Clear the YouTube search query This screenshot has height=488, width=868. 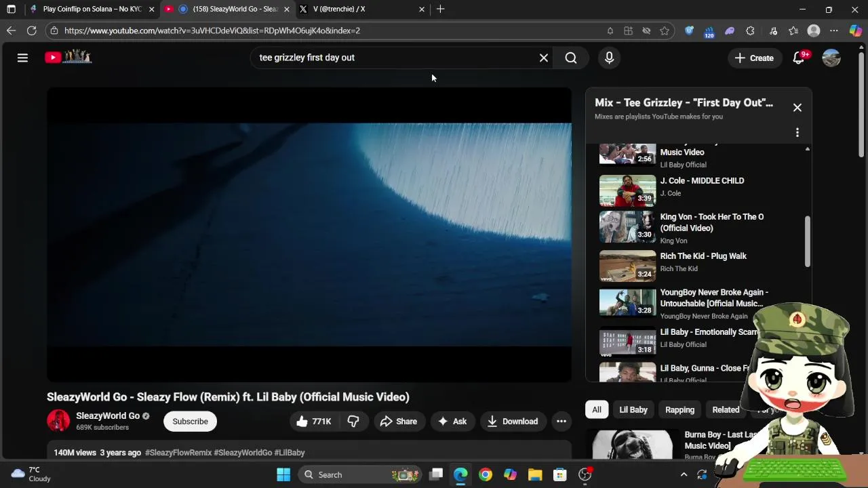[x=543, y=58]
